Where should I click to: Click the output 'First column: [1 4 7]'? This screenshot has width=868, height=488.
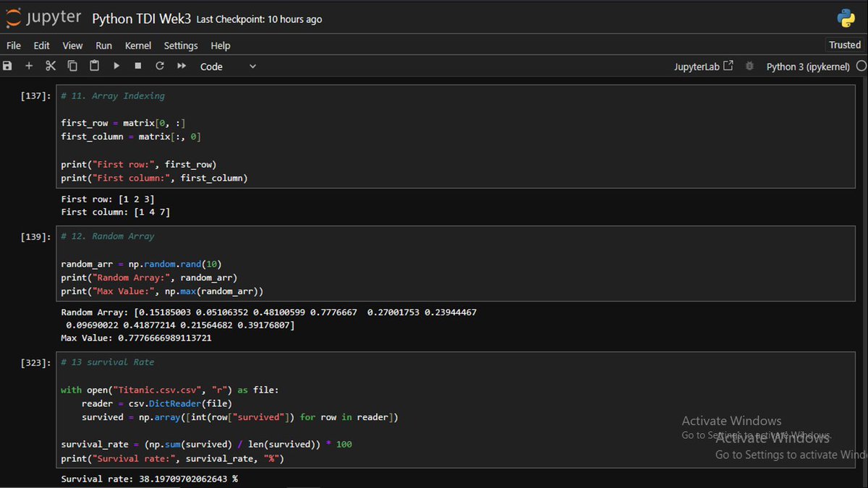[116, 213]
